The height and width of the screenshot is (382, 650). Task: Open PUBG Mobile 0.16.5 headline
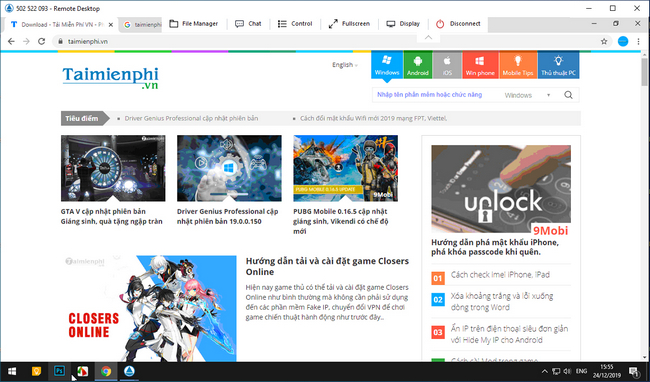[x=341, y=221]
